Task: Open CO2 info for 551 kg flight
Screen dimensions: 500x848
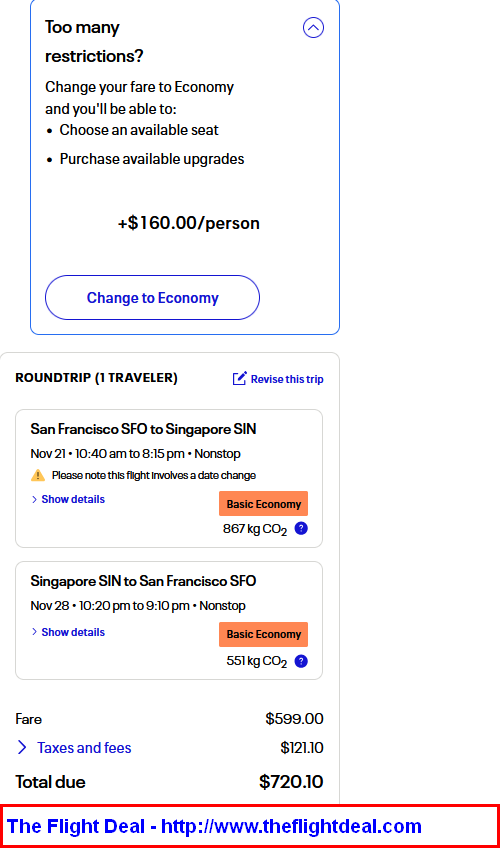Action: pyautogui.click(x=301, y=661)
